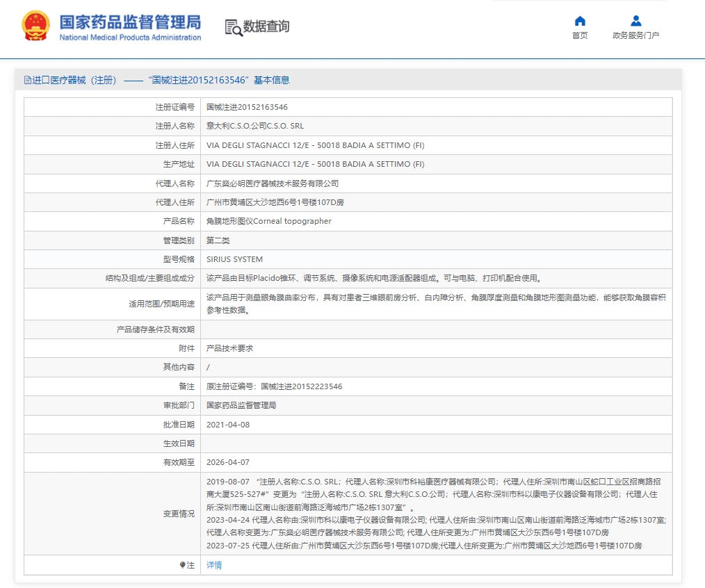The image size is (705, 588).
Task: Click the 2019-08-07 change record text
Action: pyautogui.click(x=434, y=494)
